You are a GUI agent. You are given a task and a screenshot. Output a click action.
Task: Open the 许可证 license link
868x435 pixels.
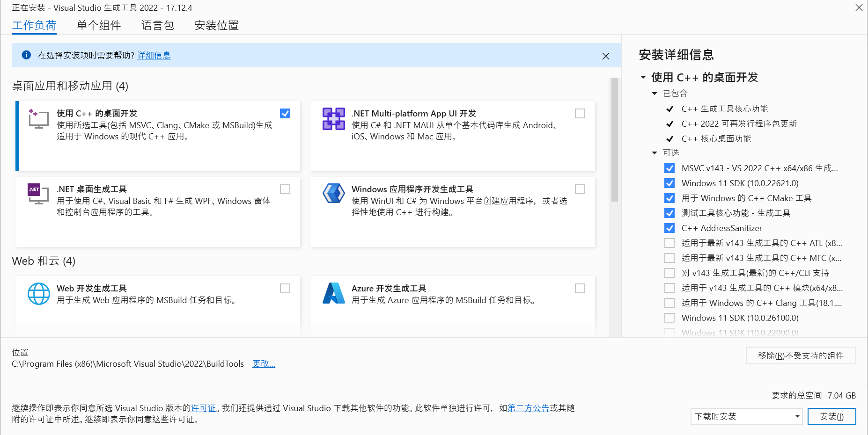tap(204, 408)
